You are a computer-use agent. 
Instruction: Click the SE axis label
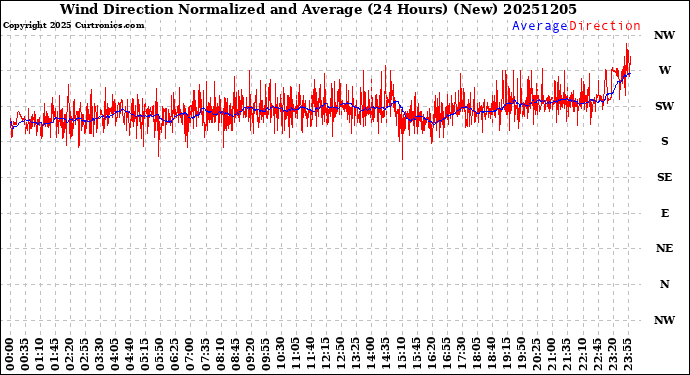pos(664,177)
